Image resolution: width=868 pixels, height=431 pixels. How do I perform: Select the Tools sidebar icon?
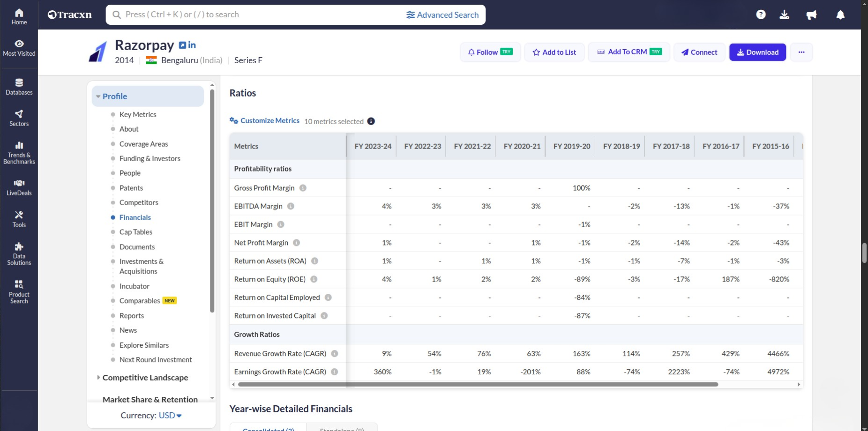pos(19,218)
